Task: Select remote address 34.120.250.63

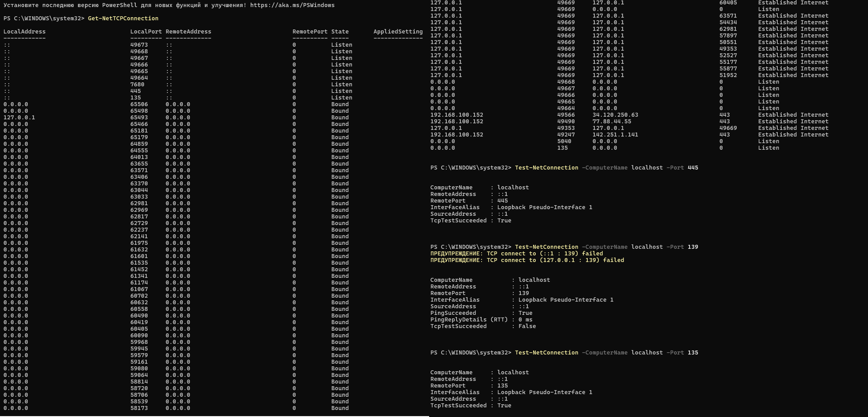Action: pos(616,115)
